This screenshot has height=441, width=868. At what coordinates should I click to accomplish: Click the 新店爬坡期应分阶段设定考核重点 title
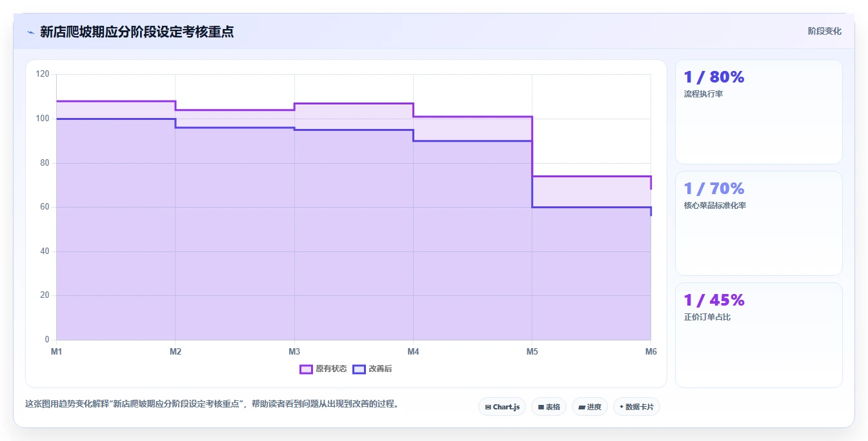(x=137, y=32)
